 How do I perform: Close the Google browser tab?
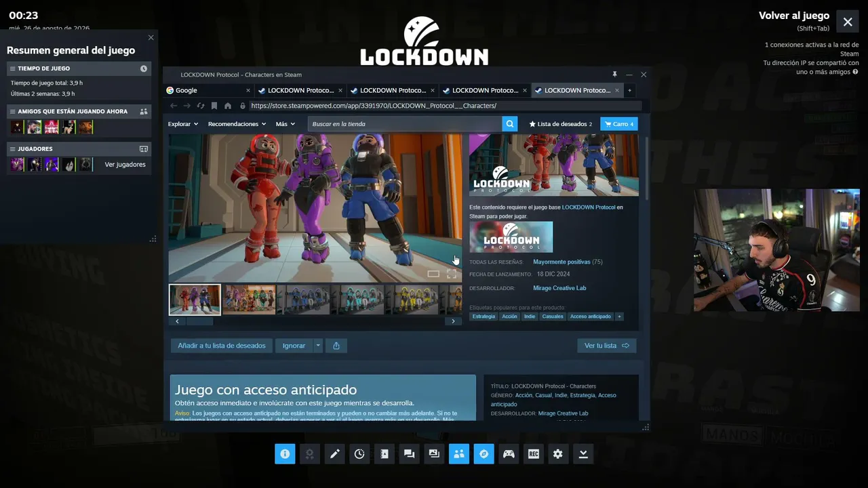pyautogui.click(x=248, y=90)
